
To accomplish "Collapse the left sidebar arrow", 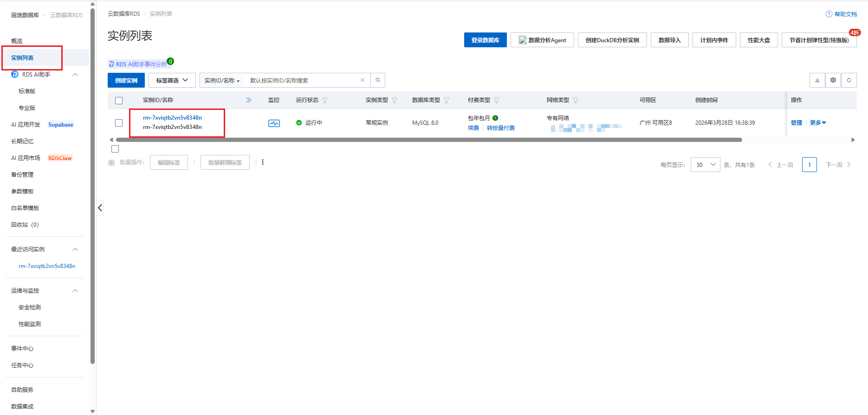I will click(x=100, y=208).
